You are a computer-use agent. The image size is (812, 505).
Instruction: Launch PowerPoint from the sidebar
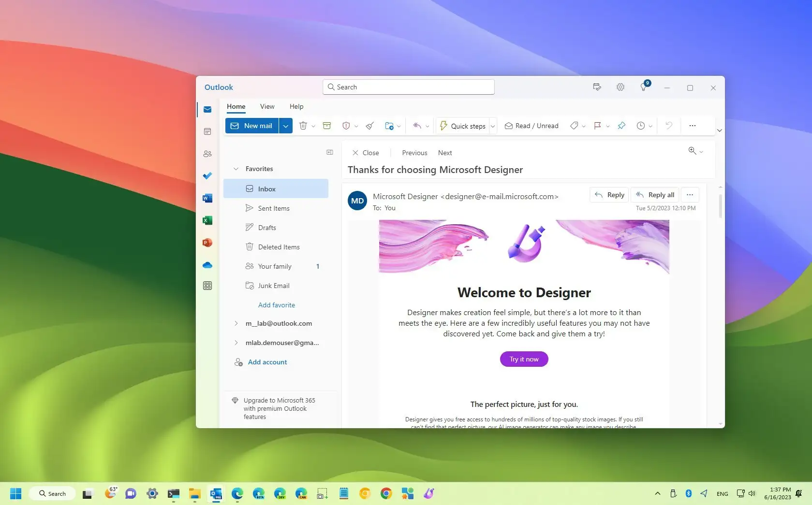coord(207,243)
